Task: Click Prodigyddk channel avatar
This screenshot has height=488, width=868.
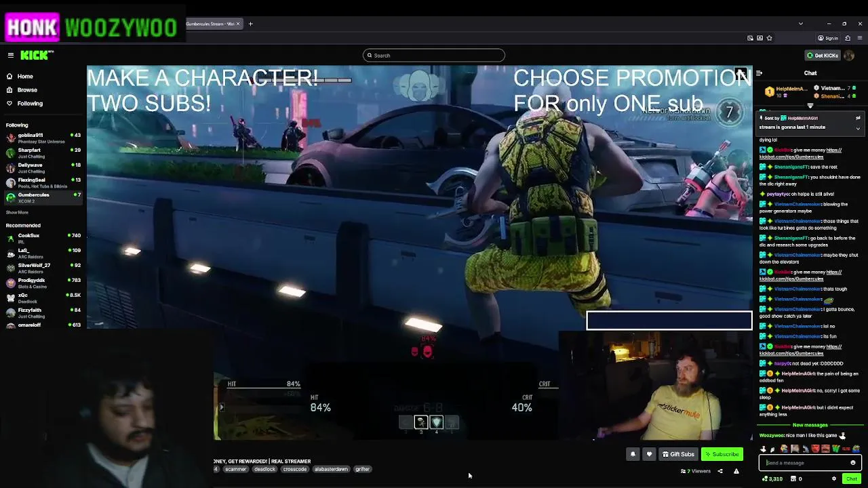Action: pyautogui.click(x=10, y=283)
